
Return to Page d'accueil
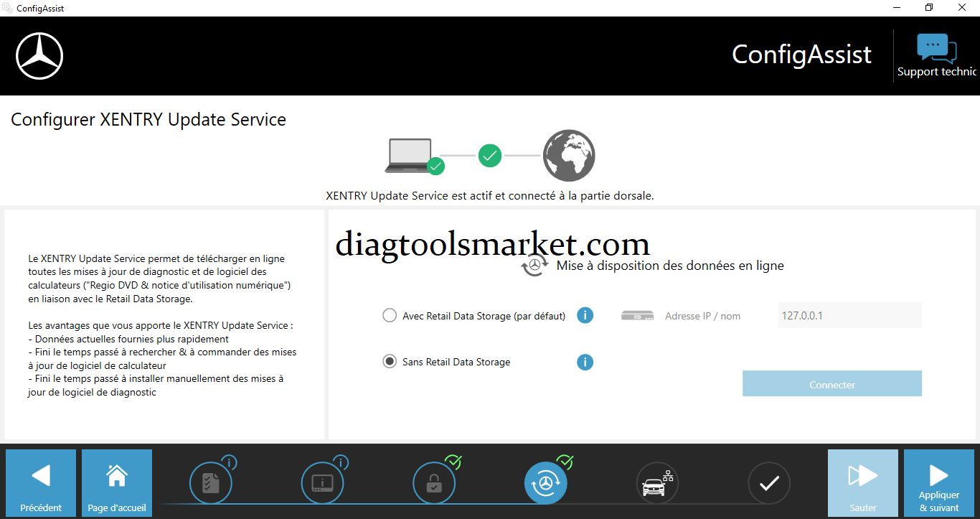(117, 483)
